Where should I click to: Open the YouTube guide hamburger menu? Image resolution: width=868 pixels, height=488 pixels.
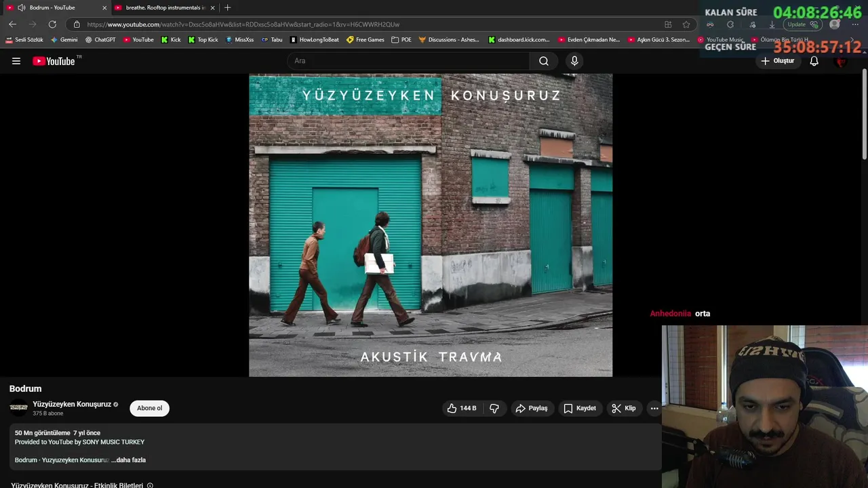(16, 61)
